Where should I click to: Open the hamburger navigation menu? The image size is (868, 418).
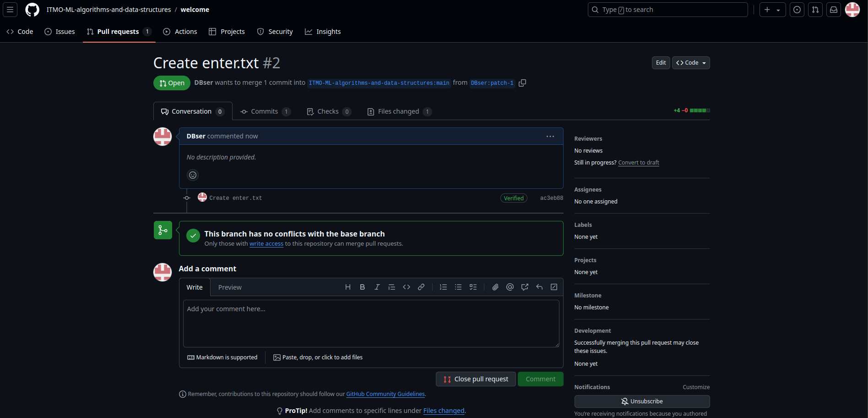10,10
